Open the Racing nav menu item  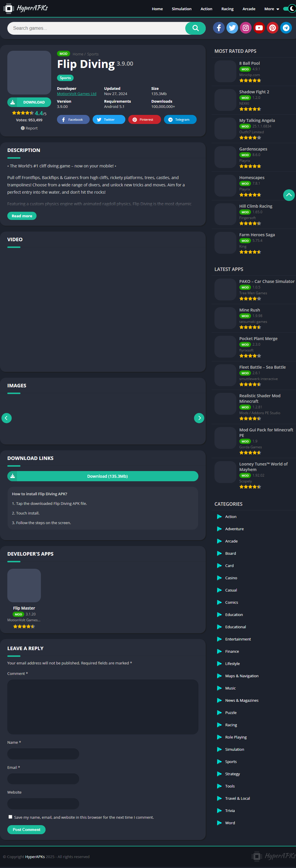coord(227,9)
